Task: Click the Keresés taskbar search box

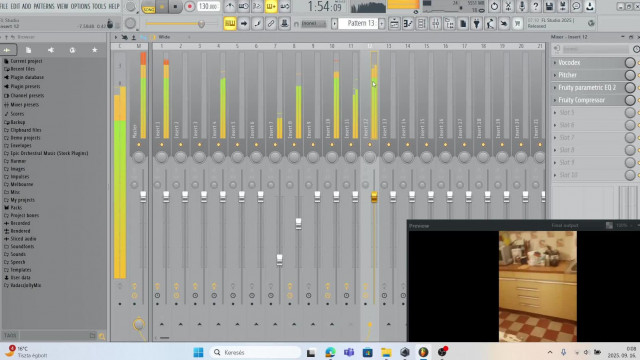Action: click(256, 352)
